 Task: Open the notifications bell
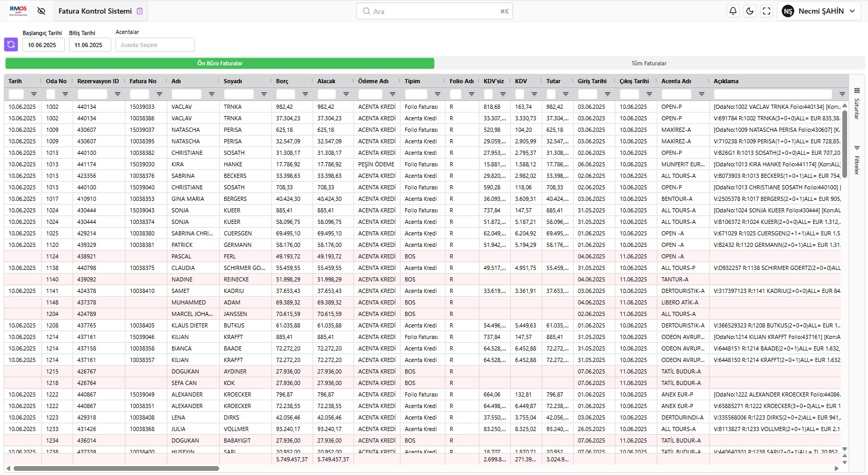(733, 11)
